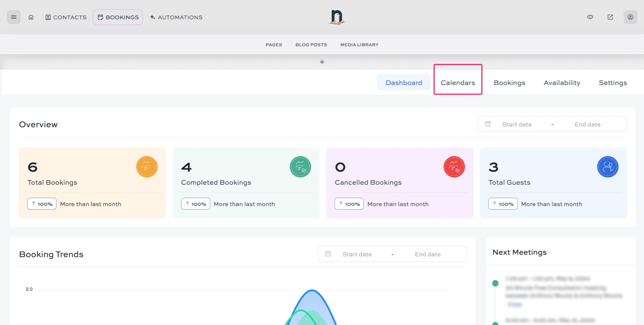Viewport: 644px width, 325px height.
Task: Click the blue Total Guests icon
Action: (608, 167)
